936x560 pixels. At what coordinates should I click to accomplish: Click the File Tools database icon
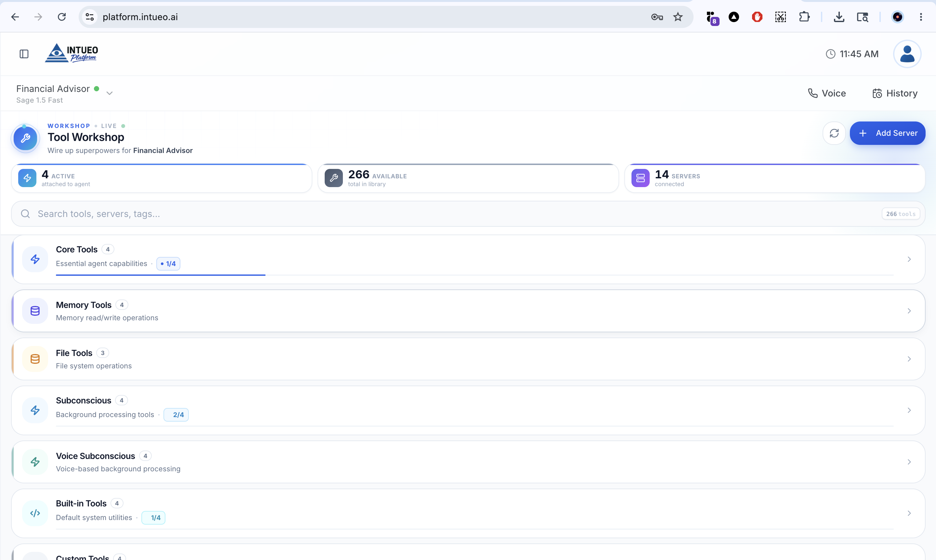35,359
